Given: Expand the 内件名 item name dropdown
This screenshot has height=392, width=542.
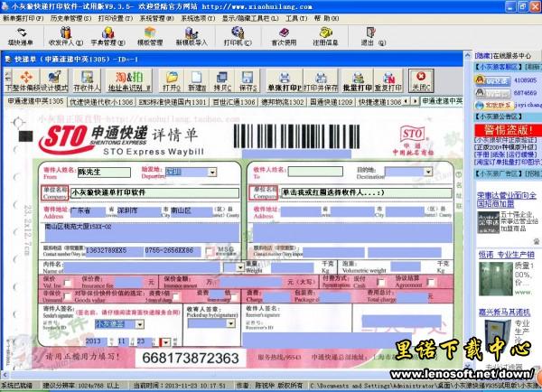Looking at the screenshot, I should click(240, 267).
